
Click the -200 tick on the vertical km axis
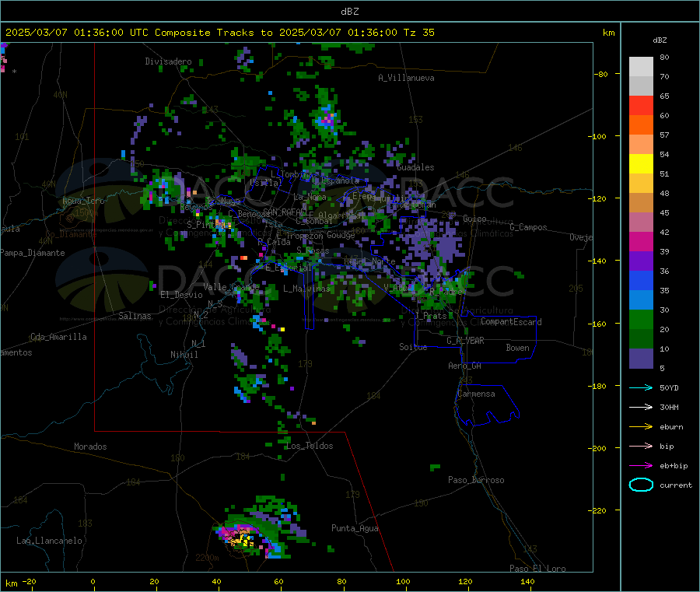pyautogui.click(x=597, y=448)
